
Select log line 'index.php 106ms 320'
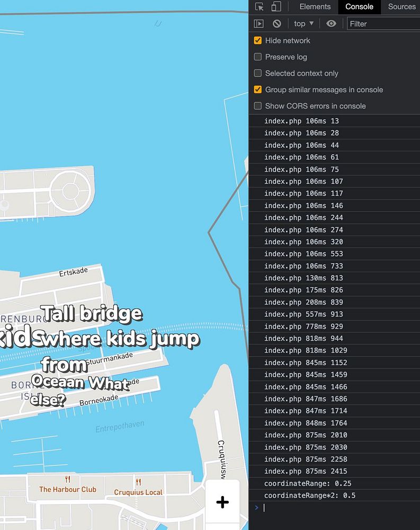click(335, 242)
